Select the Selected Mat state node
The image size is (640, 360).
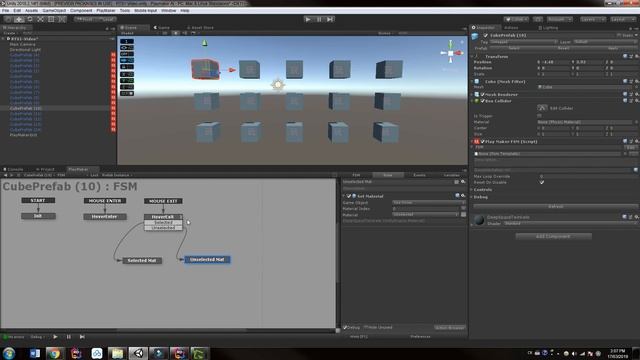tap(142, 260)
